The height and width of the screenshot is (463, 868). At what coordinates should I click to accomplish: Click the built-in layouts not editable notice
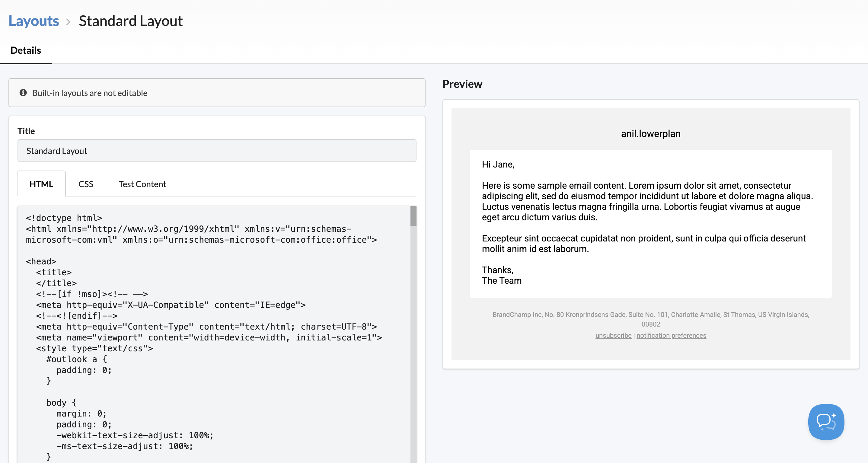pos(90,93)
